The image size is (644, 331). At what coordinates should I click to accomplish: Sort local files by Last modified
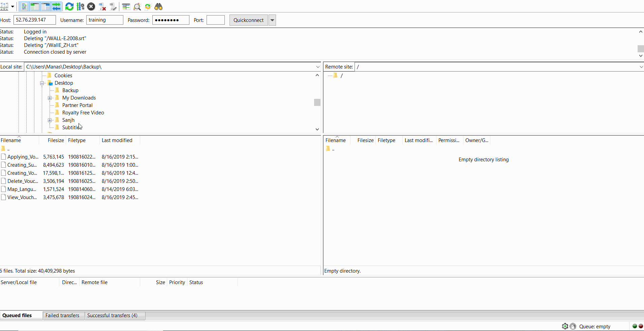pyautogui.click(x=120, y=140)
